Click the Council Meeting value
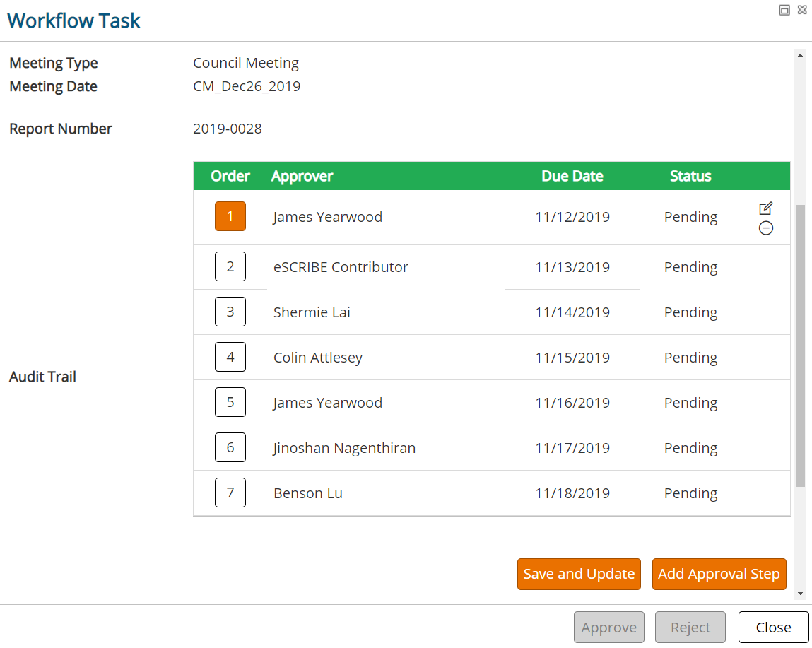Screen dimensions: 812x648 (246, 63)
